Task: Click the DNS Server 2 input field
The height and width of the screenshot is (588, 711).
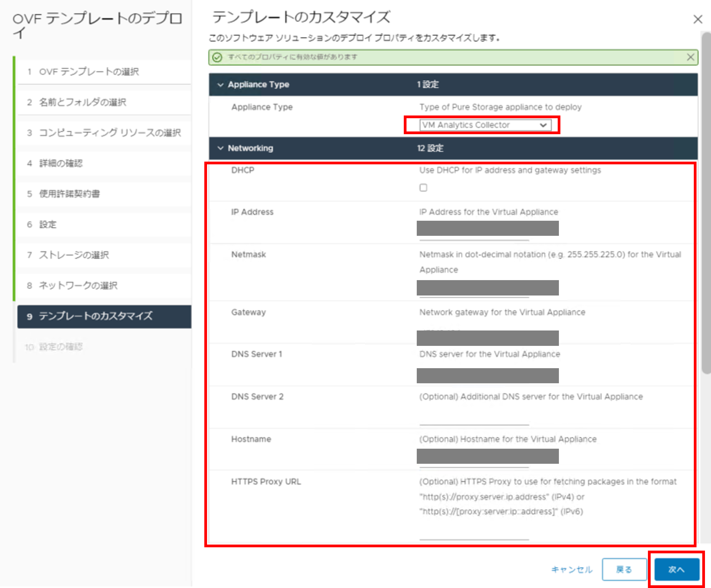Action: point(474,418)
